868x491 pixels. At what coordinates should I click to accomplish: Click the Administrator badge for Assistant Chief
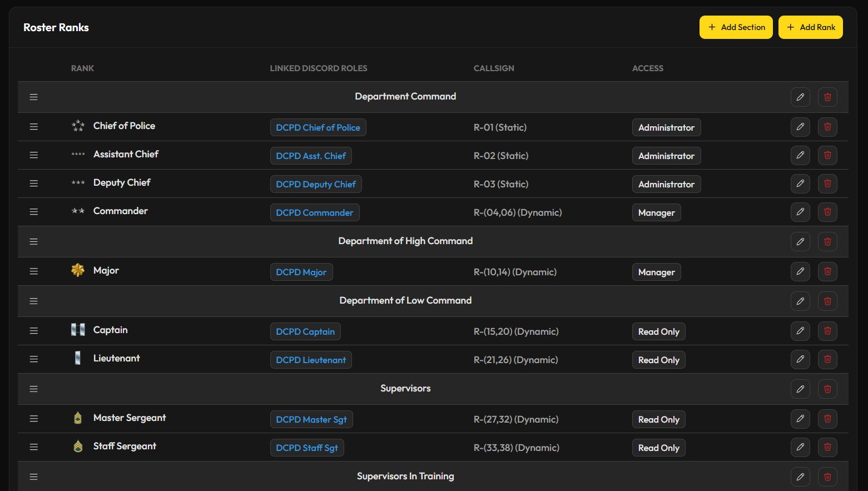[666, 156]
